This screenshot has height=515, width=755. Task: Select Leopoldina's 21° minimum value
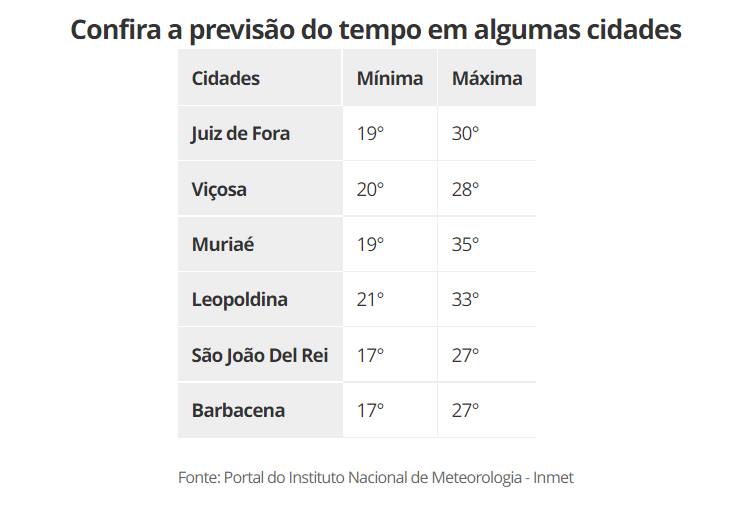click(x=370, y=299)
